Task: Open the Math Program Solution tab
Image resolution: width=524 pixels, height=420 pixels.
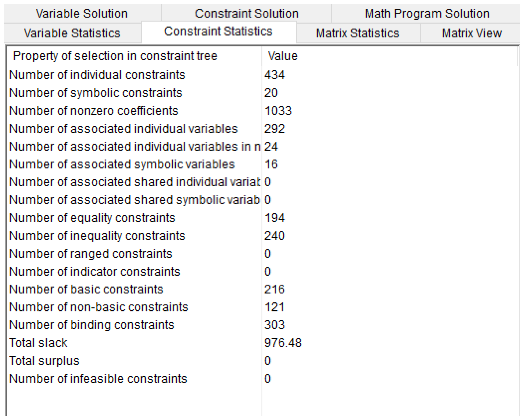Action: click(427, 13)
